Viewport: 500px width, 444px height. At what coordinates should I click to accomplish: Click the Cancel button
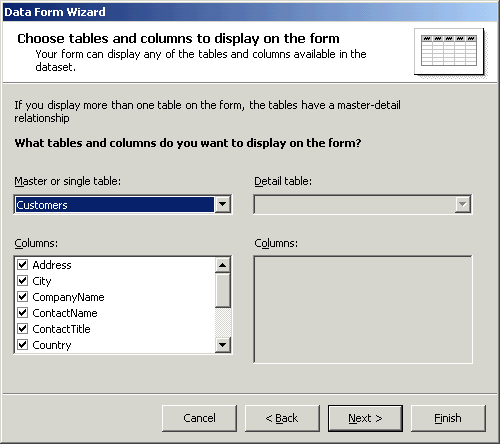coord(199,418)
